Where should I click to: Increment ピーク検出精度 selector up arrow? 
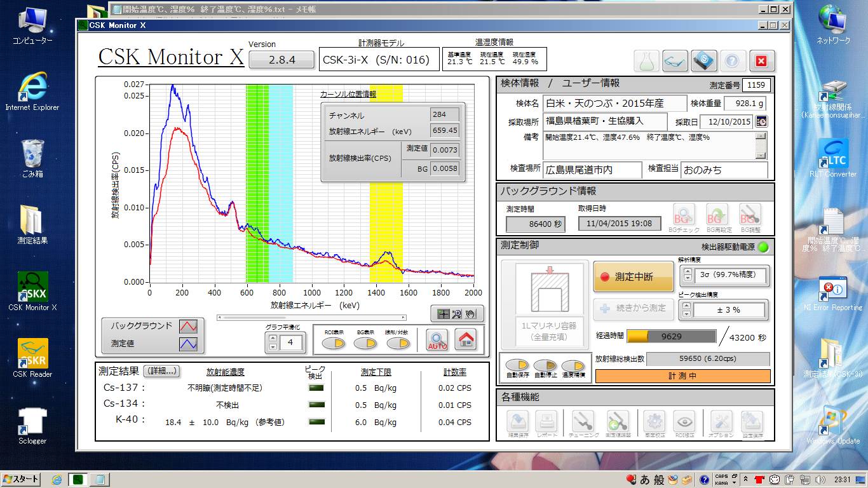(687, 306)
